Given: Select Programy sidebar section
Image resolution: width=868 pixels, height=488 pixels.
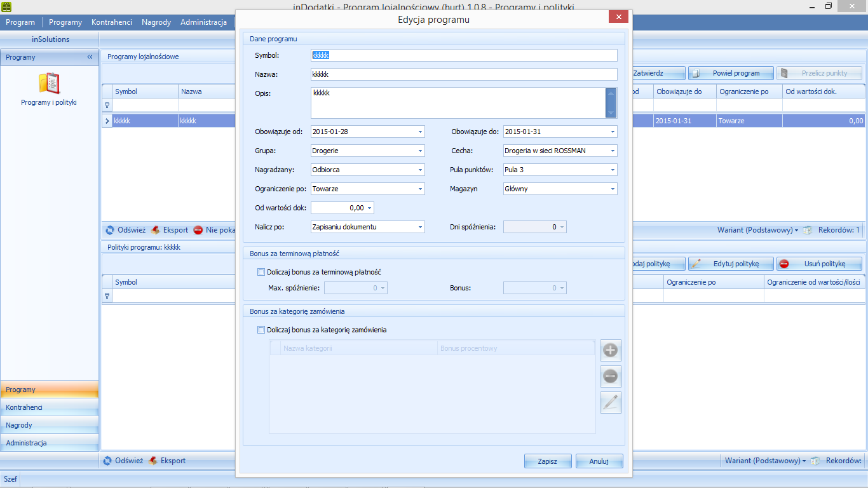Looking at the screenshot, I should pos(50,390).
